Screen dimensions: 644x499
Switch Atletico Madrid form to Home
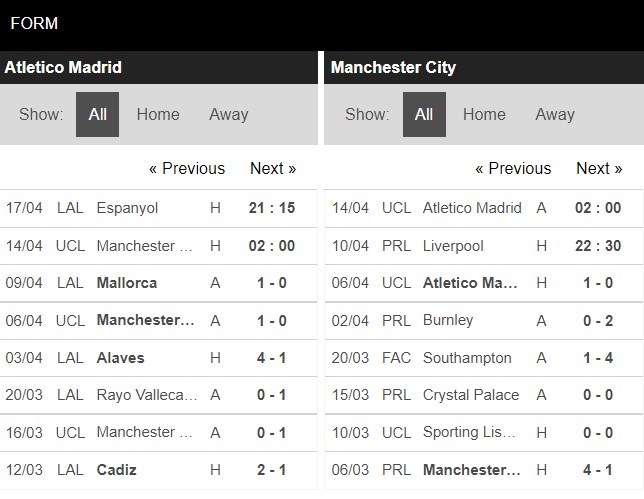pos(158,114)
